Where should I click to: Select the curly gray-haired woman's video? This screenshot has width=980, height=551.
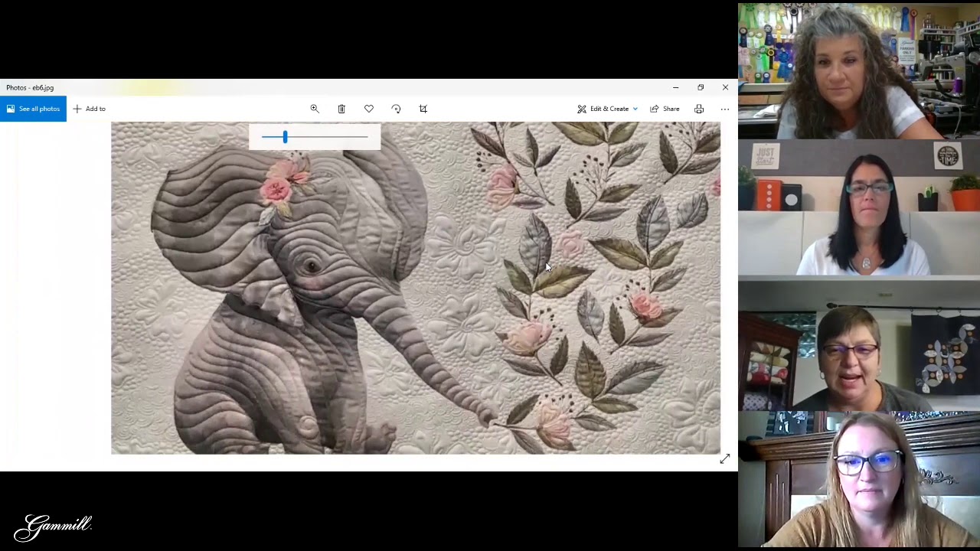(858, 70)
